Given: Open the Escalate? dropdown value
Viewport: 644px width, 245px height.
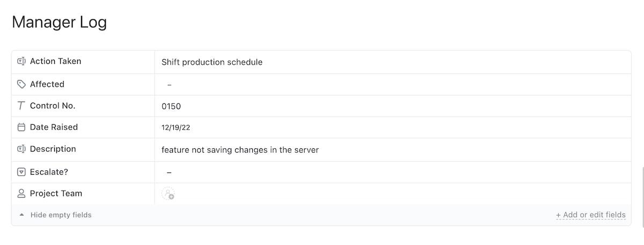Looking at the screenshot, I should coord(169,172).
